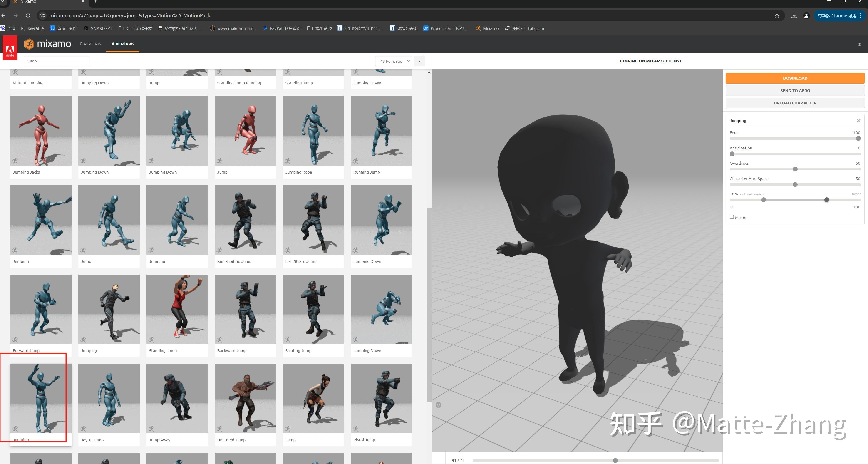Click the downloads icon in the browser toolbar
868x464 pixels.
[x=794, y=15]
